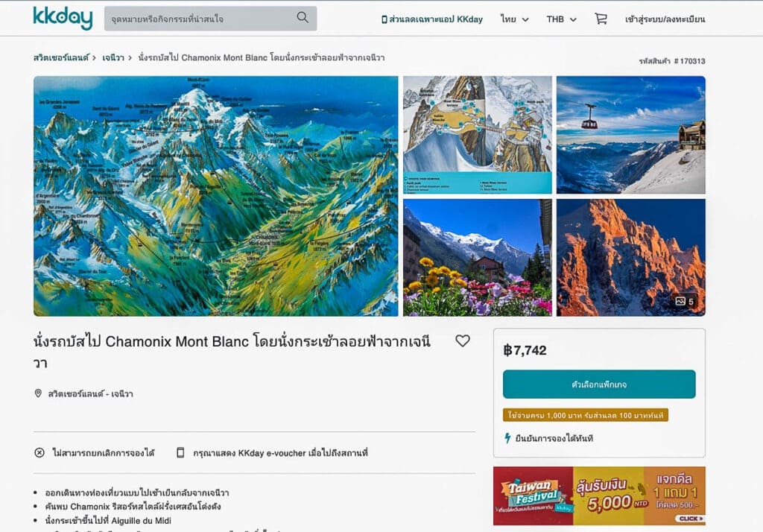Click the KKday app discount phone icon
The height and width of the screenshot is (532, 763).
[x=384, y=19]
